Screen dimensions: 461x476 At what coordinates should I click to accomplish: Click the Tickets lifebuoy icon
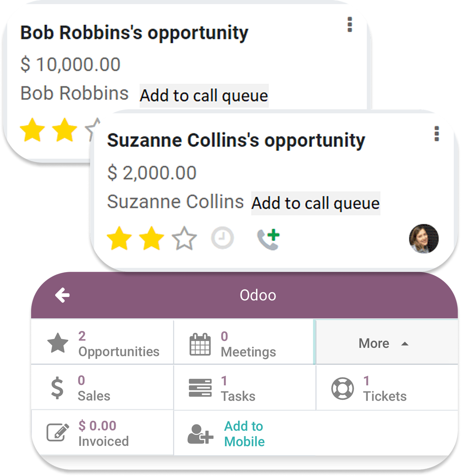tap(342, 388)
